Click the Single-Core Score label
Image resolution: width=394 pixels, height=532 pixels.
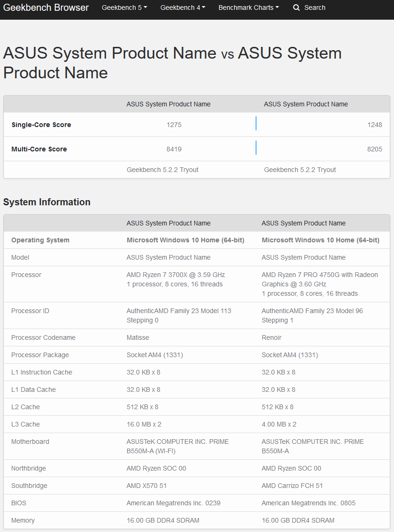click(41, 125)
